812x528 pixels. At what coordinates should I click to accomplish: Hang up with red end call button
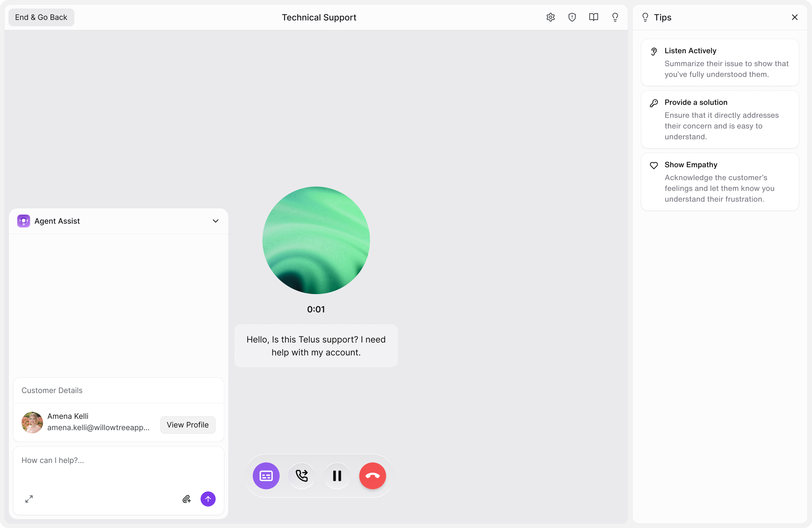372,476
